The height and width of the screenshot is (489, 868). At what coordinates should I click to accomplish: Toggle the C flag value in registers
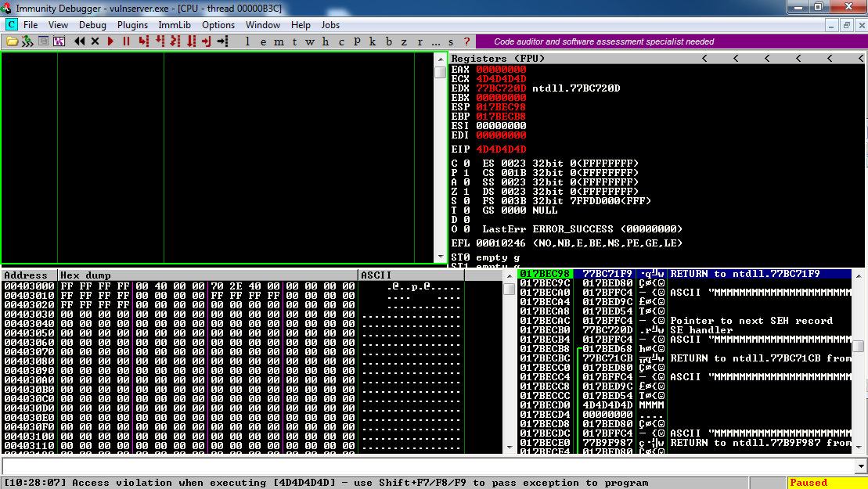click(466, 164)
